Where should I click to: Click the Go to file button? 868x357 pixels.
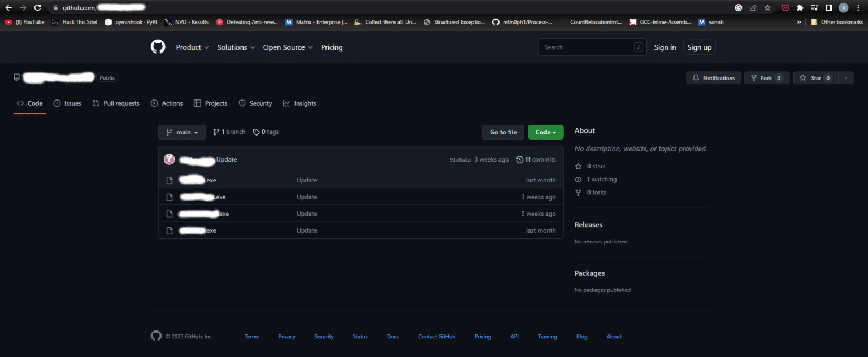pos(503,132)
